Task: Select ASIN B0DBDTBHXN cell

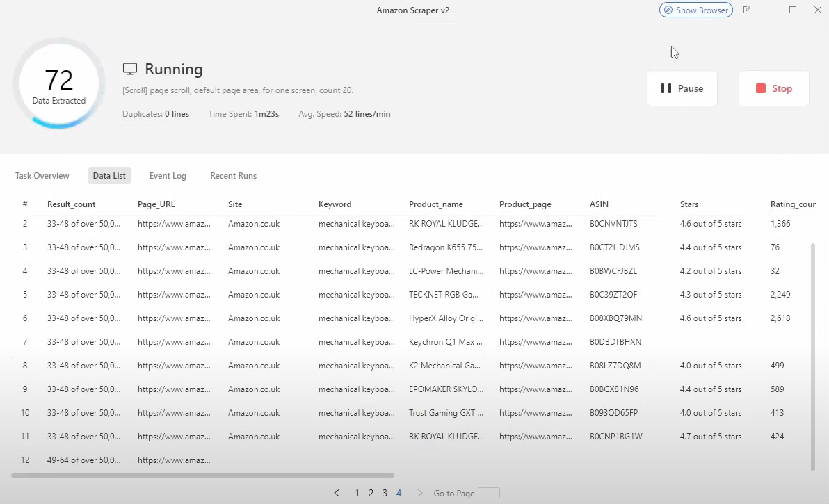Action: (x=615, y=342)
